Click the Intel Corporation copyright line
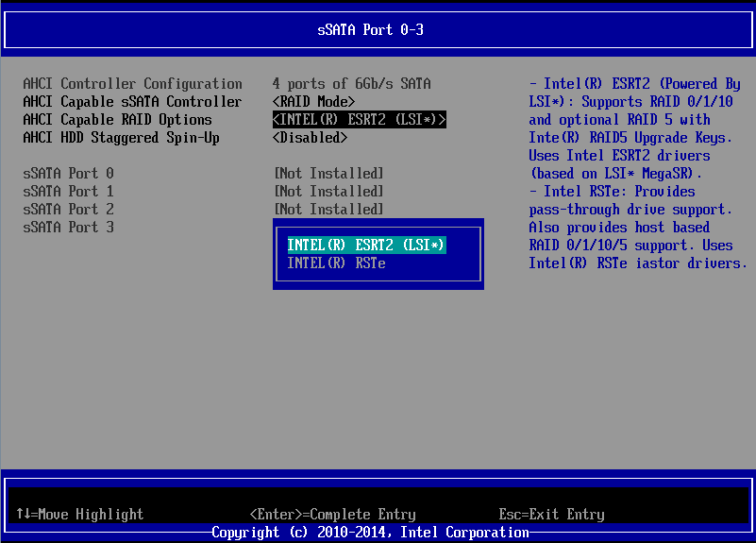The height and width of the screenshot is (543, 756). [370, 533]
